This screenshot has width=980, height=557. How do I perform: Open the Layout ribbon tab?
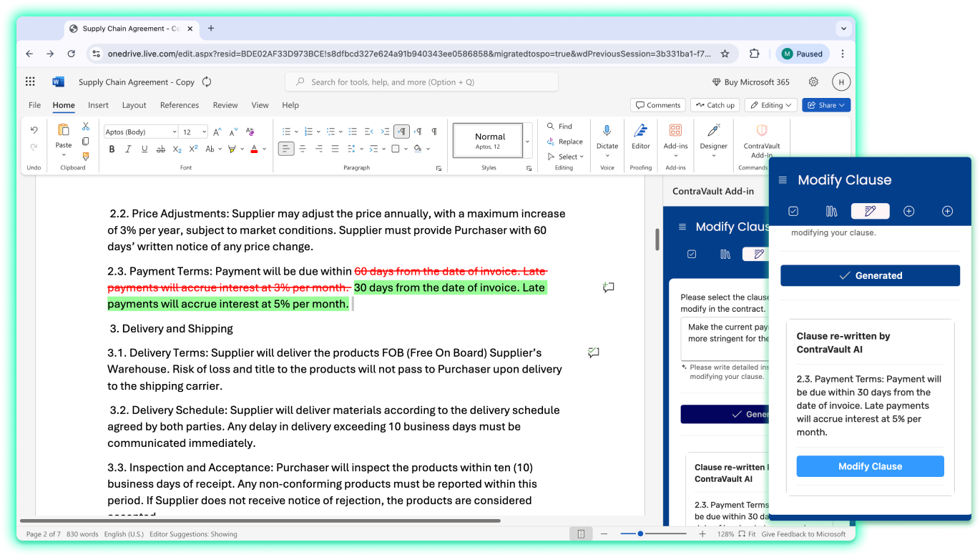coord(134,105)
